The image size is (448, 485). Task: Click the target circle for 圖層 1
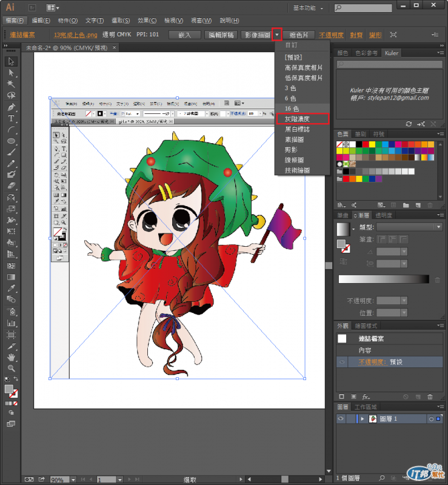[x=431, y=419]
